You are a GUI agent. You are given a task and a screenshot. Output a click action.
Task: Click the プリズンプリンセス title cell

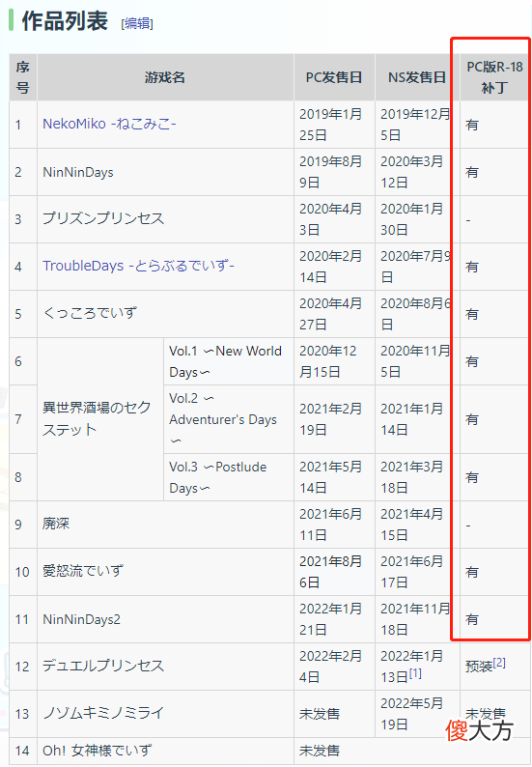pos(165,219)
